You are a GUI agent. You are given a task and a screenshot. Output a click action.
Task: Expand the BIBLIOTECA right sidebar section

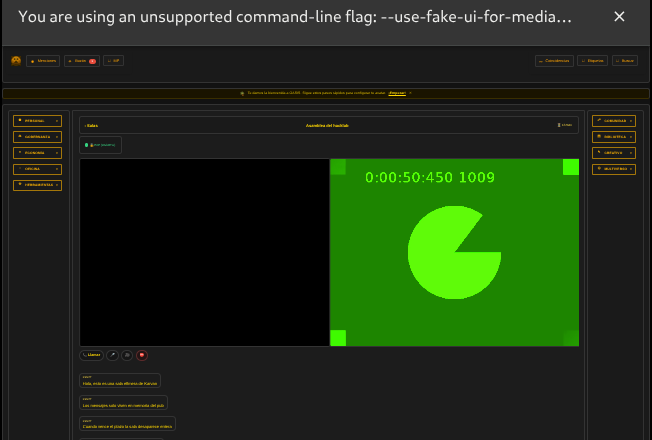click(614, 137)
